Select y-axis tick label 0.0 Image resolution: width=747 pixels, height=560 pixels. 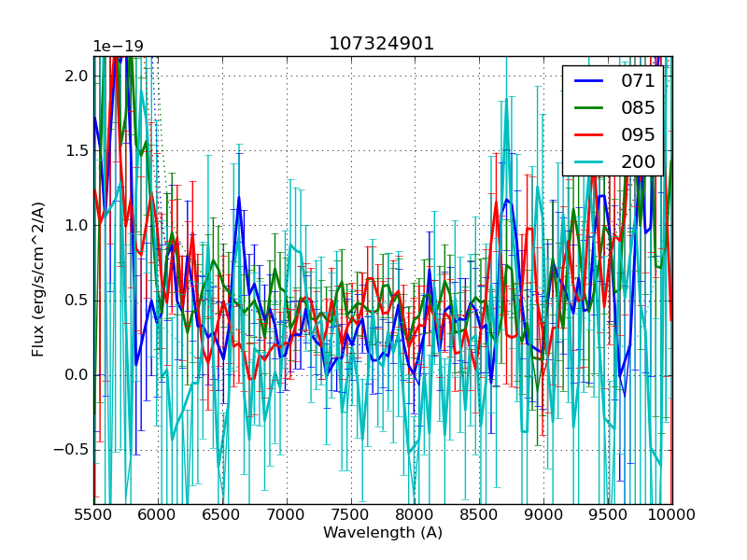coord(77,374)
